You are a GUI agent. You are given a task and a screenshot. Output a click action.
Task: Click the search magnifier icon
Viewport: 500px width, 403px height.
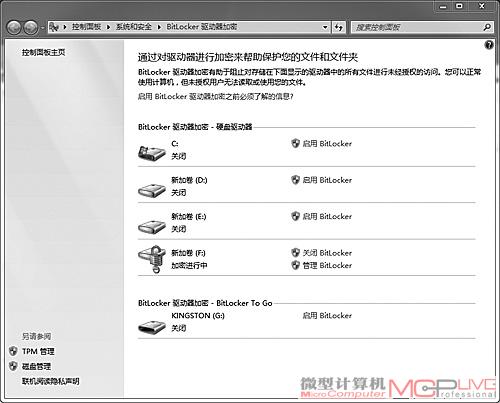[487, 27]
